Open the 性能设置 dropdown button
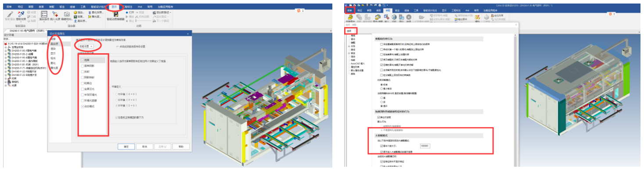 pyautogui.click(x=85, y=46)
